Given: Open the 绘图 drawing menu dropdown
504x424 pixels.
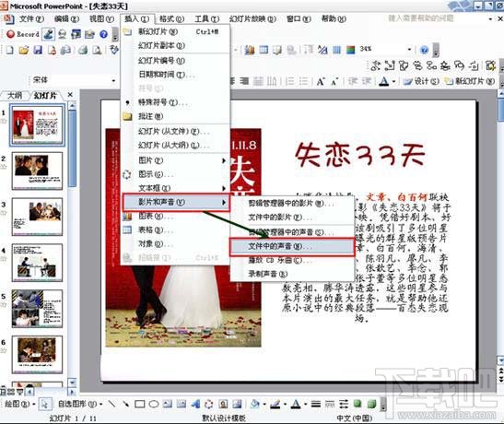Looking at the screenshot, I should click(x=19, y=404).
